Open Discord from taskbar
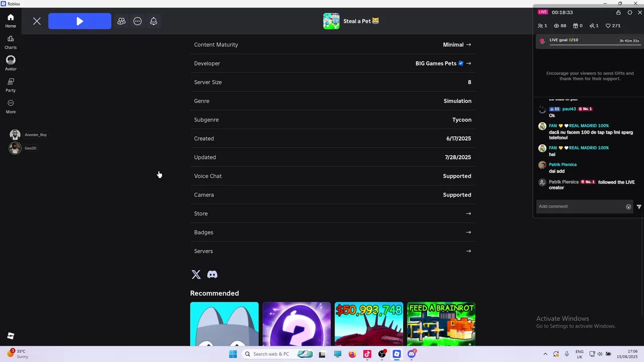 point(412,354)
